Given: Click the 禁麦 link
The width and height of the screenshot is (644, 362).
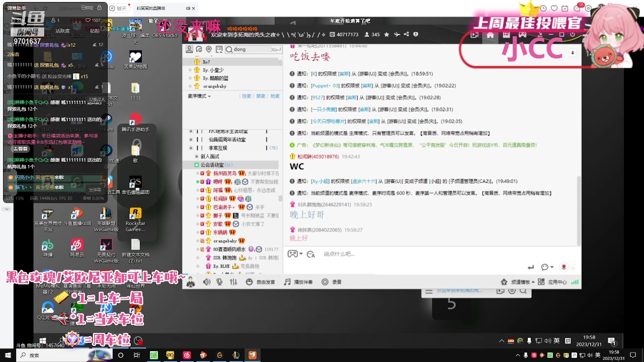Looking at the screenshot, I should point(261,96).
